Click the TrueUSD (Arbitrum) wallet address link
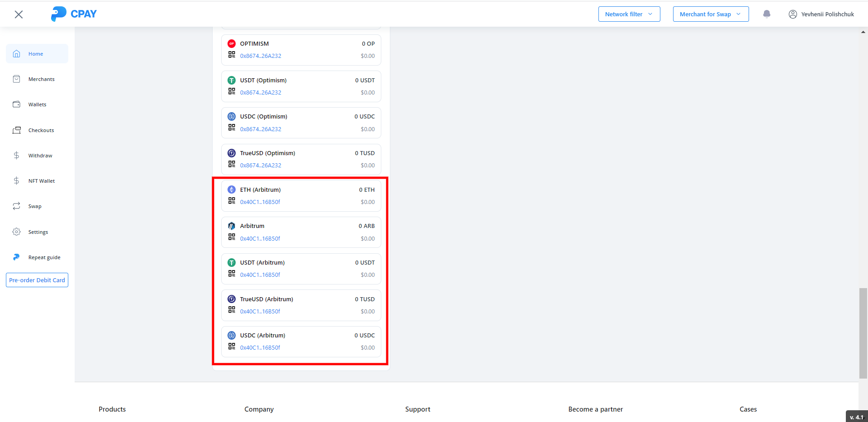The height and width of the screenshot is (422, 868). coord(260,312)
